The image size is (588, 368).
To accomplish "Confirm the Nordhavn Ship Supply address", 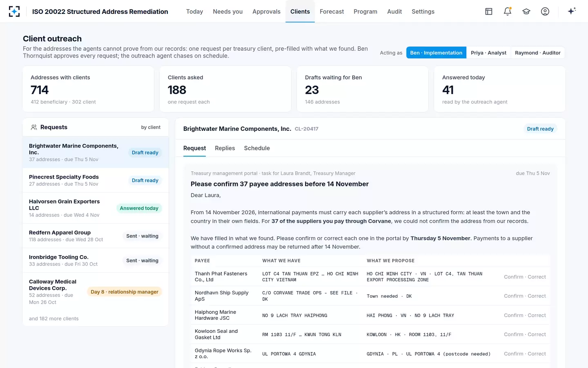I will pos(513,296).
